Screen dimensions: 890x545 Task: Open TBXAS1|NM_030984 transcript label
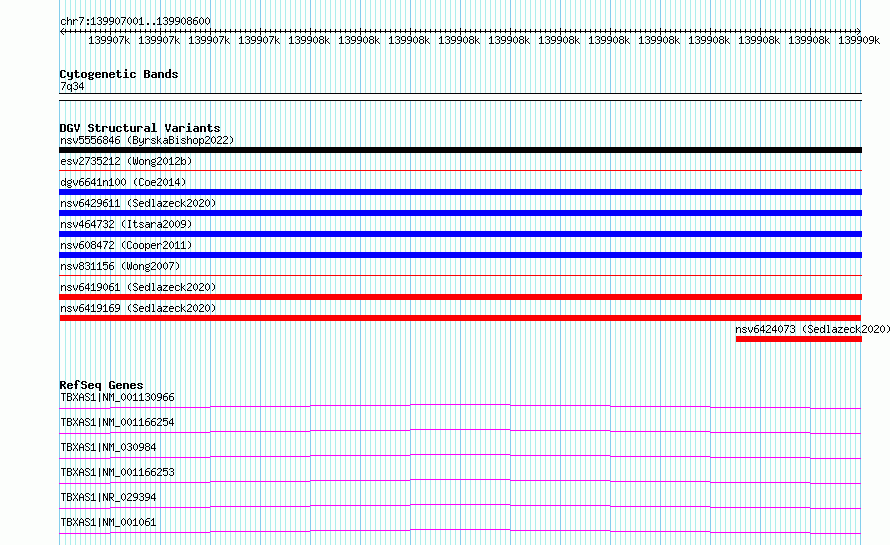[108, 447]
